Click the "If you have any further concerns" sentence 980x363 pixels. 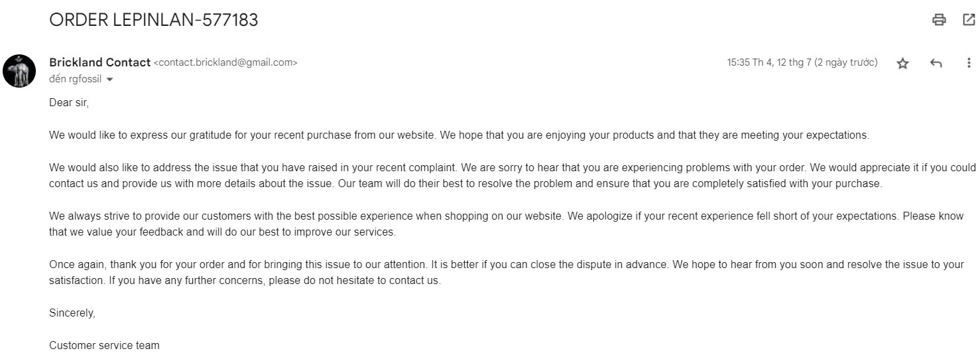(275, 280)
